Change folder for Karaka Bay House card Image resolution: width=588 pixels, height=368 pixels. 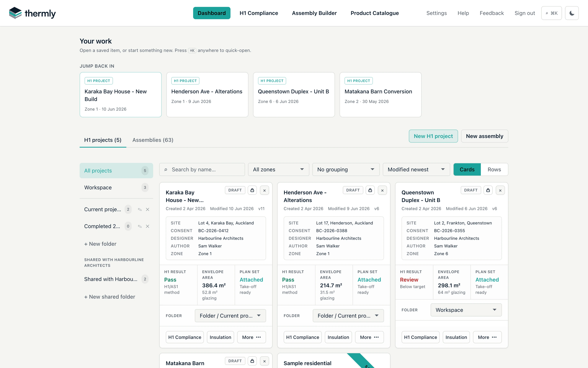click(x=230, y=316)
